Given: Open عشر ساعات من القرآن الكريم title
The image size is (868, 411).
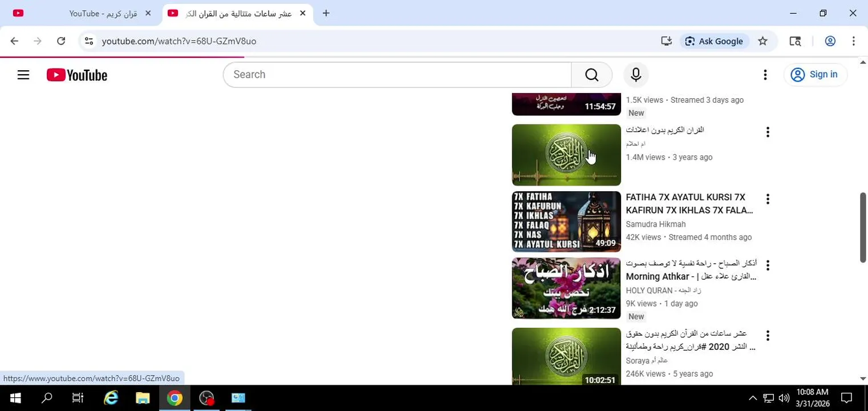Looking at the screenshot, I should click(691, 340).
